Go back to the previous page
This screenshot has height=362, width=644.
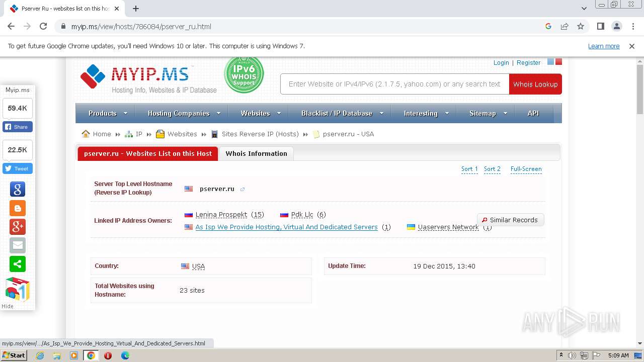tap(11, 27)
